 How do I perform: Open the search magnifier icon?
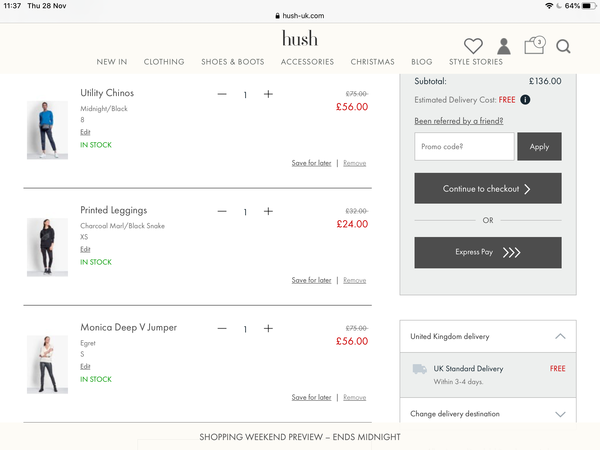click(x=563, y=46)
